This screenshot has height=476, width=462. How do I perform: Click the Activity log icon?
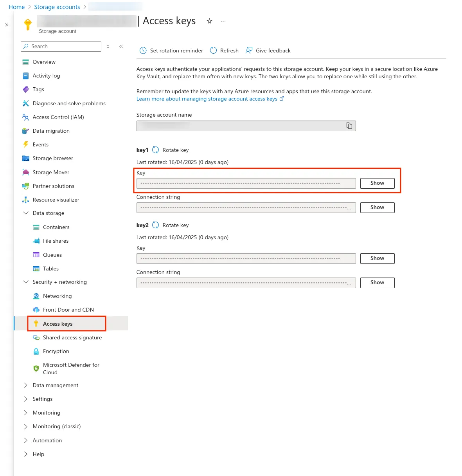[26, 76]
